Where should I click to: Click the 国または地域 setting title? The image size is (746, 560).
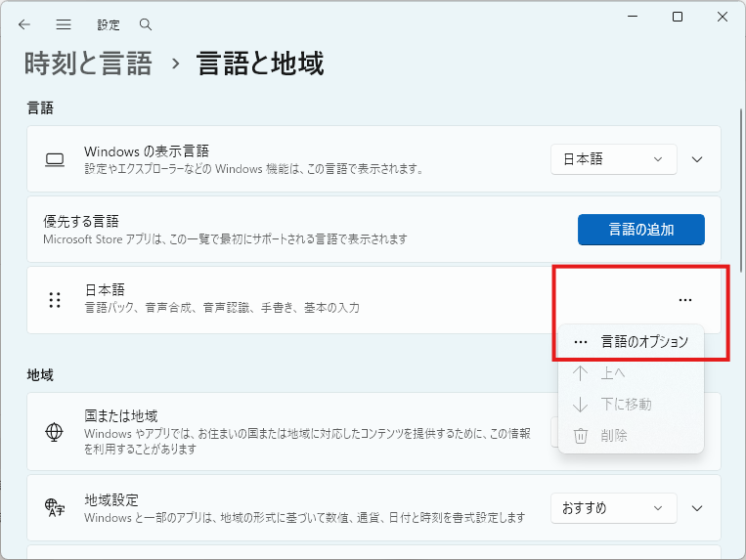121,416
